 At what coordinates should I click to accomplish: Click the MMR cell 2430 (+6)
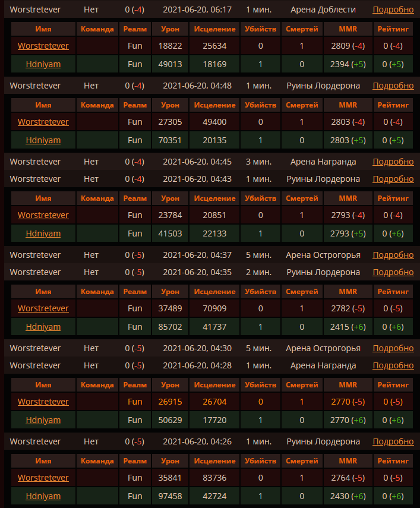coord(348,497)
